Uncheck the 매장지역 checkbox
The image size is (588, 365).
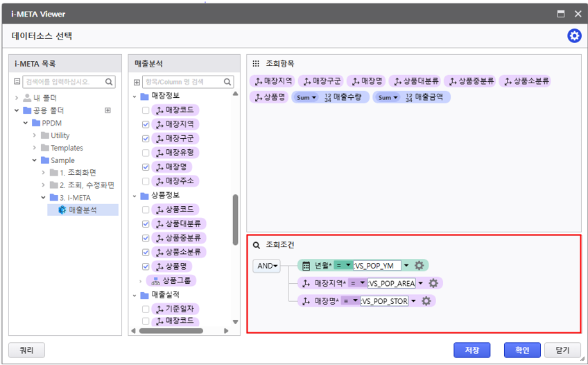pos(145,124)
